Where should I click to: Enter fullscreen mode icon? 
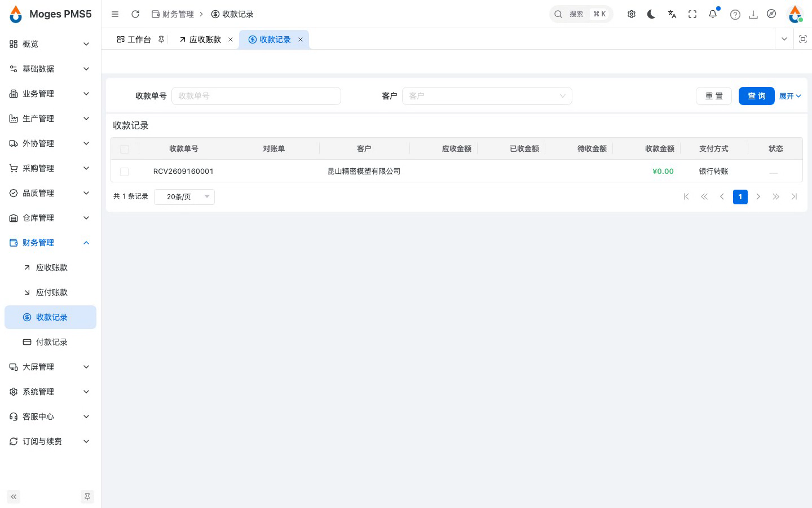coord(692,14)
